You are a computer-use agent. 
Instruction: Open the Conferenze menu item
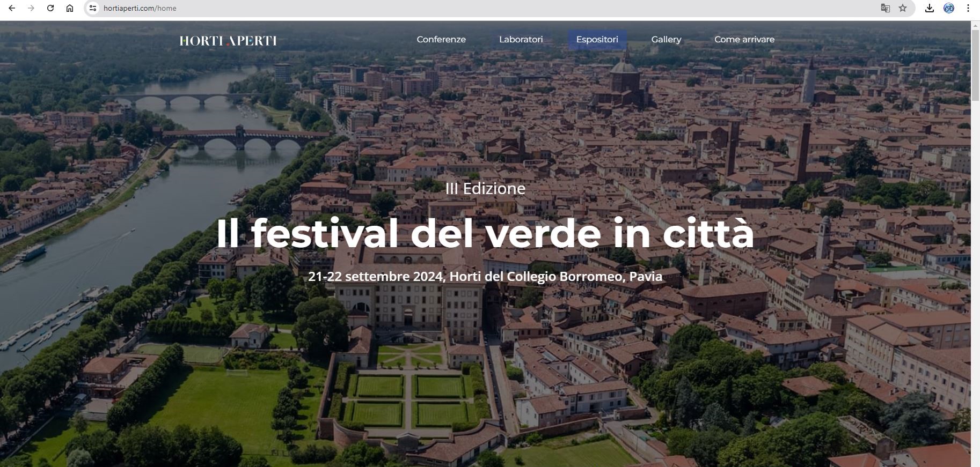pos(441,39)
